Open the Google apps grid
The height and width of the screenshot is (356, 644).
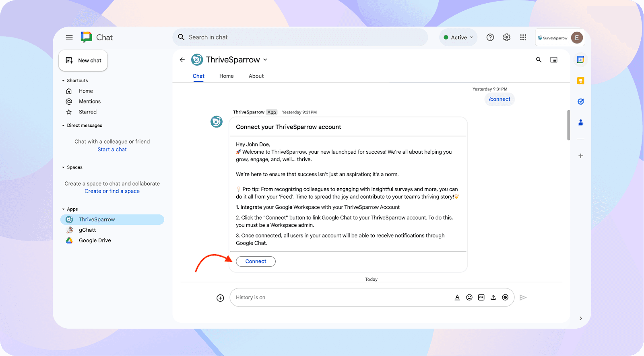523,37
